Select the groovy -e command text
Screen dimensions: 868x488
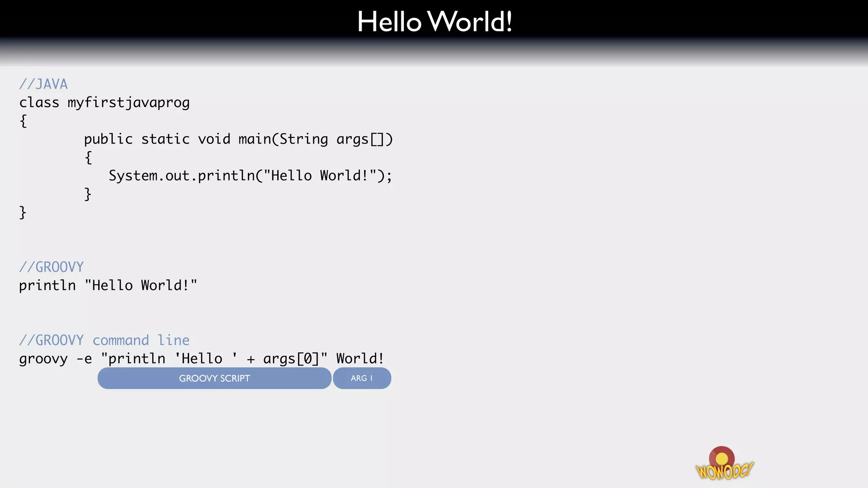[202, 359]
